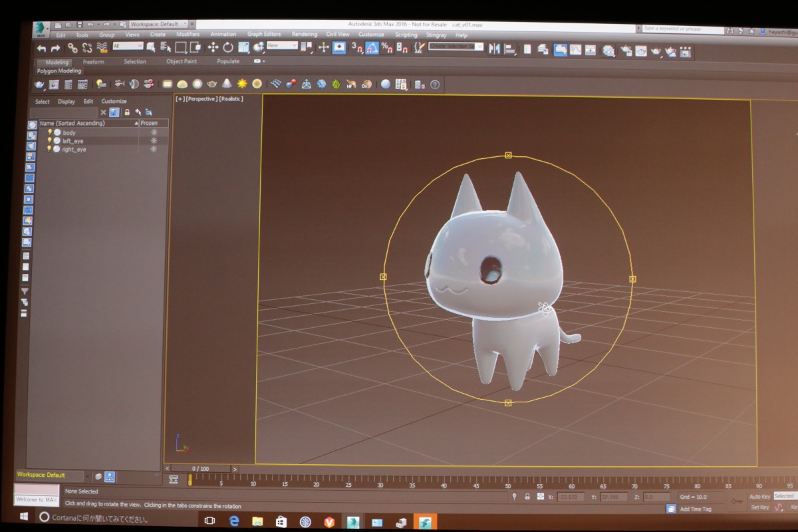Click the Select by Name icon
The image size is (798, 532).
pos(165,47)
